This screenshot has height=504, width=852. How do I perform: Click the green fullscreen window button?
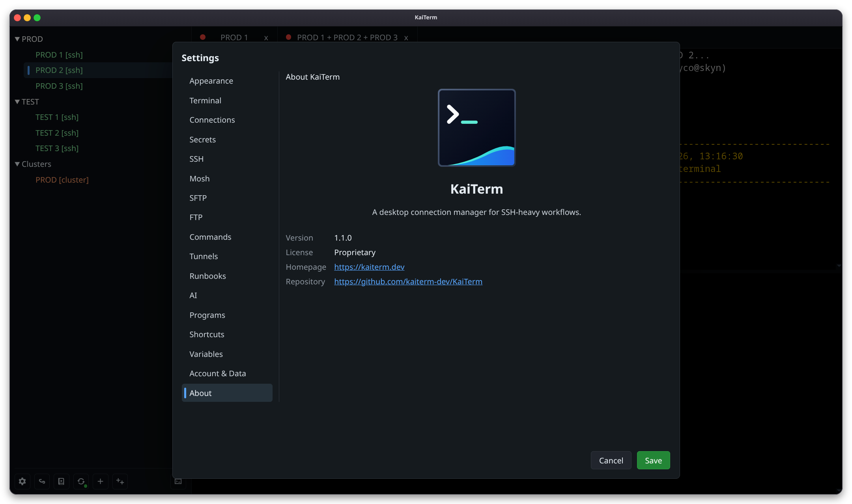click(x=37, y=18)
